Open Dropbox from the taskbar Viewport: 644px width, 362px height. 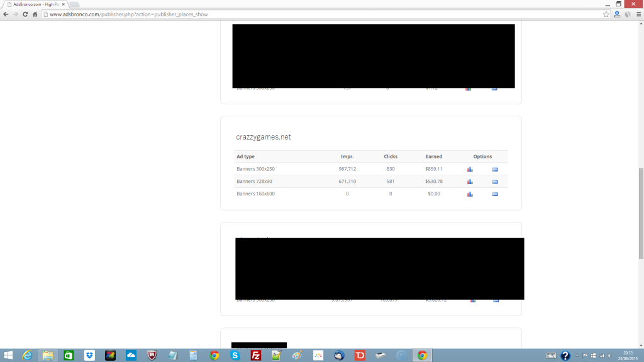tap(89, 356)
